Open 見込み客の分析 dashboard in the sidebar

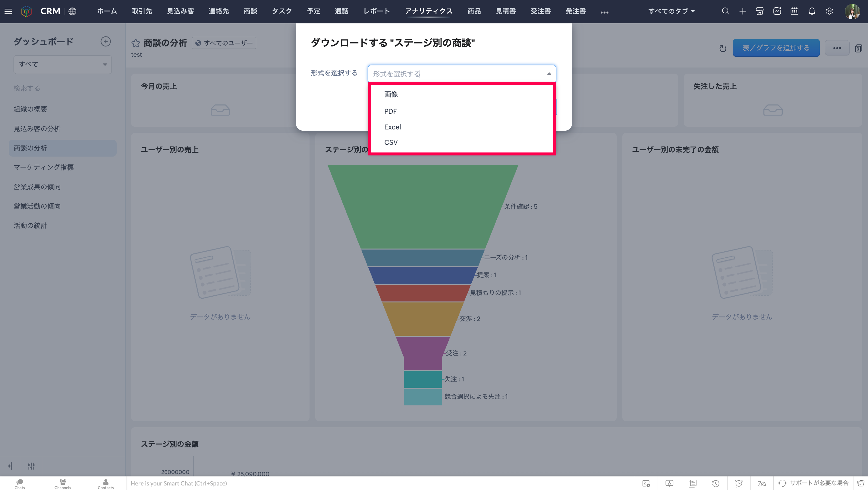[37, 129]
